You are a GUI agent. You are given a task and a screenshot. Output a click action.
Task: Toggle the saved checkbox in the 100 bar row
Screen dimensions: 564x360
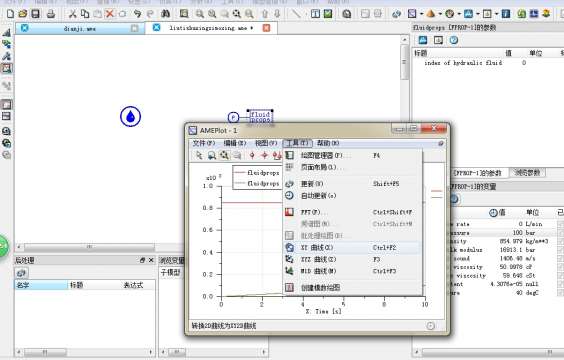[x=560, y=233]
